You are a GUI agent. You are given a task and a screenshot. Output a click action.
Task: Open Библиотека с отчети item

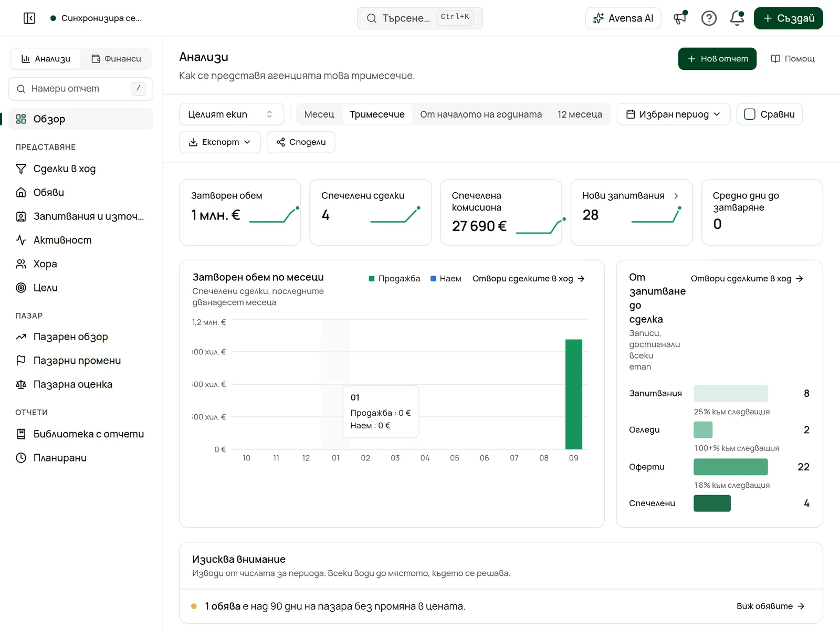(x=81, y=434)
